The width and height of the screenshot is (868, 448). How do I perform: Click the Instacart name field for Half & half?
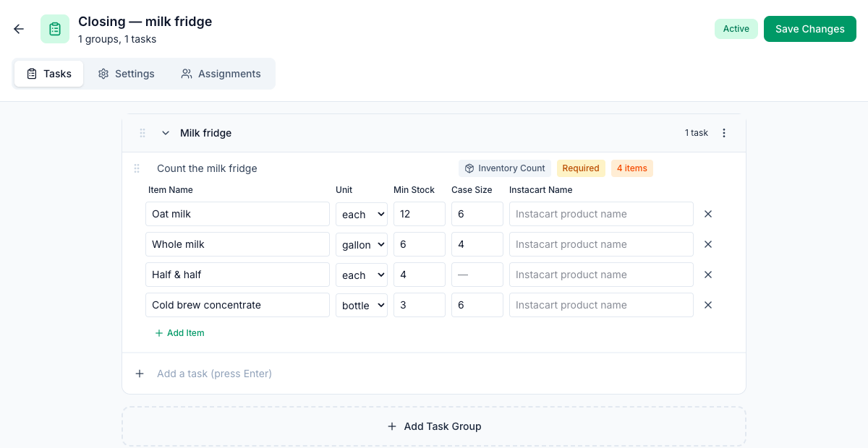pos(601,275)
